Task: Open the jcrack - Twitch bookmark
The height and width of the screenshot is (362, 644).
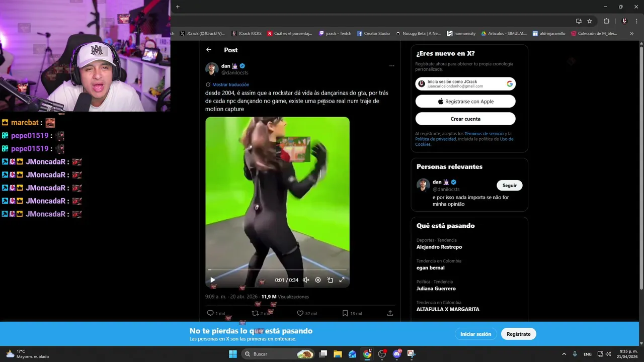Action: 335,34
